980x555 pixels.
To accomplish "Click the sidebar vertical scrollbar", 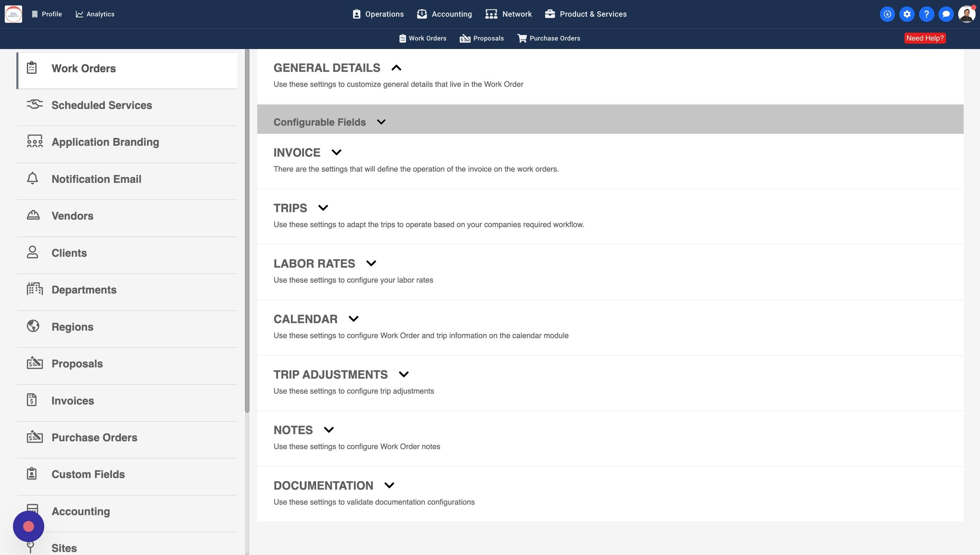I will coord(247,229).
